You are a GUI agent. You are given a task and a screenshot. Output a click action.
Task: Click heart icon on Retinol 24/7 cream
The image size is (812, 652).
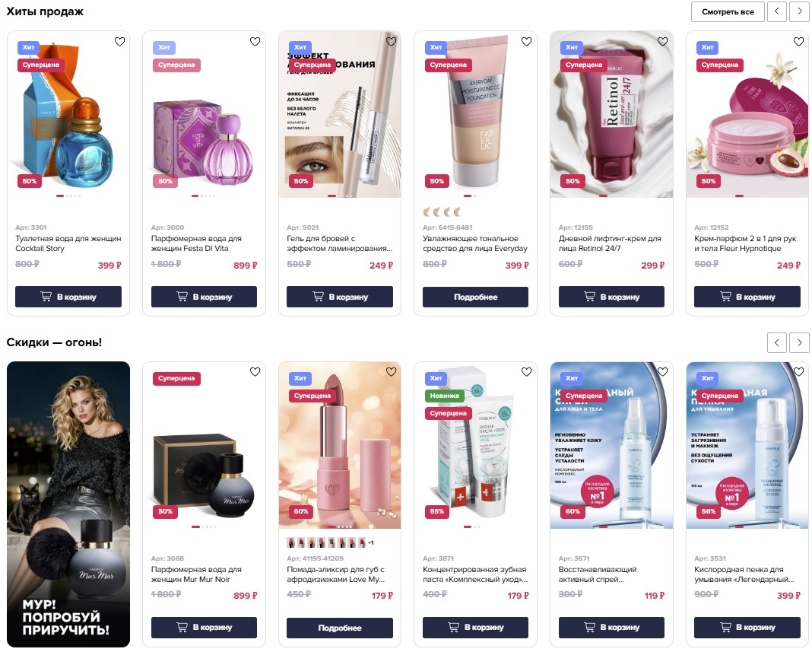click(662, 41)
